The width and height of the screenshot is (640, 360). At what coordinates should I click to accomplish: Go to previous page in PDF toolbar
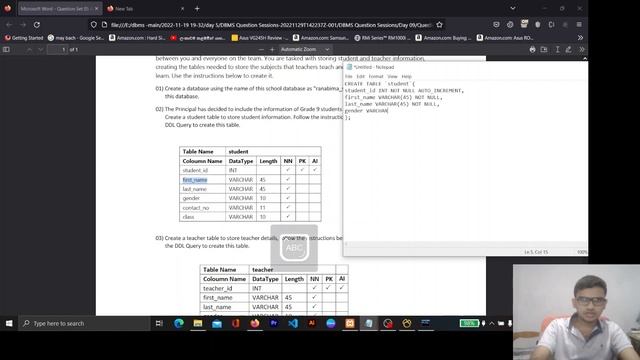click(29, 49)
